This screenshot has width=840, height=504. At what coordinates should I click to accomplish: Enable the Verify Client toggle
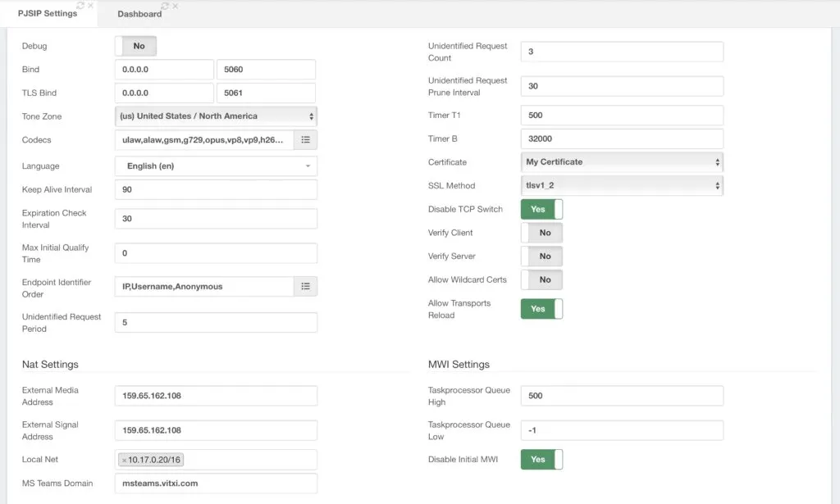click(541, 233)
